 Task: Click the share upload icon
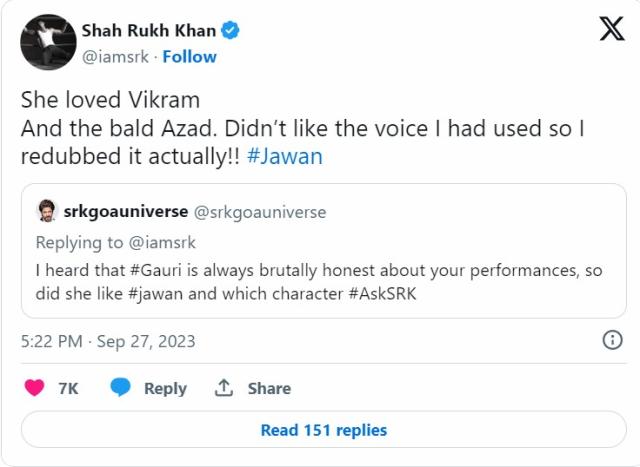225,388
